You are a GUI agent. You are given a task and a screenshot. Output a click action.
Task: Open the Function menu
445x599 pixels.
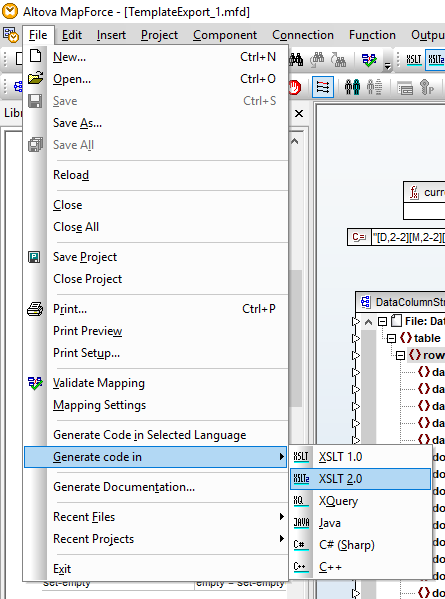pos(372,35)
